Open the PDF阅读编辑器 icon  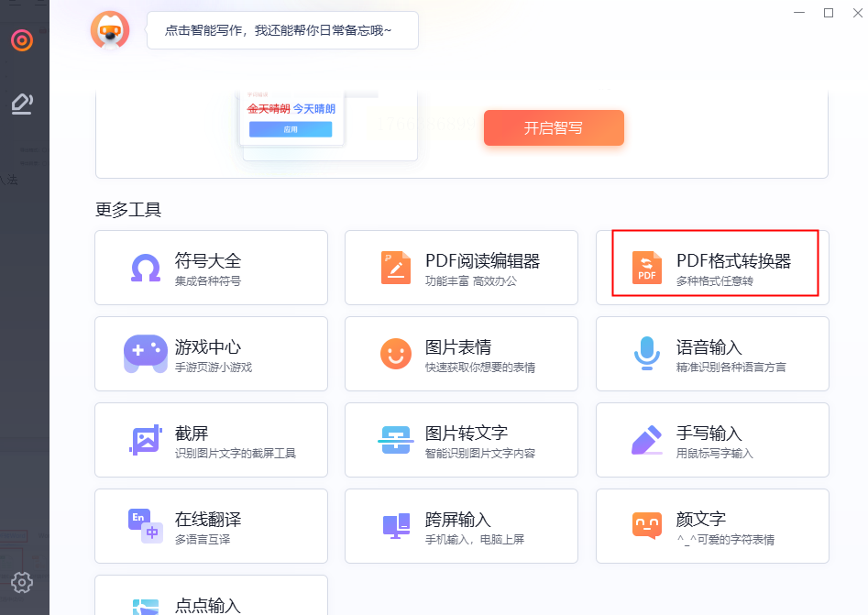point(396,268)
